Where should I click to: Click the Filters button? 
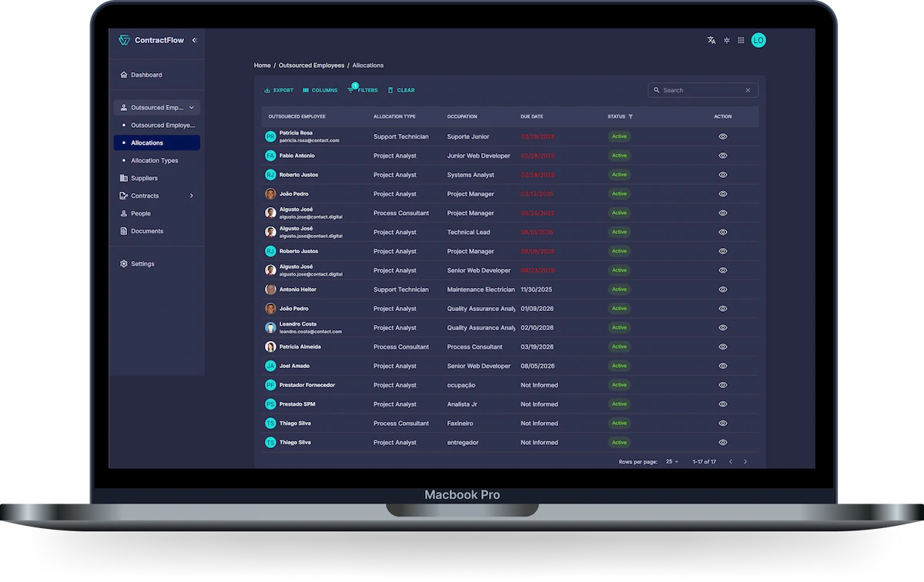click(x=363, y=90)
